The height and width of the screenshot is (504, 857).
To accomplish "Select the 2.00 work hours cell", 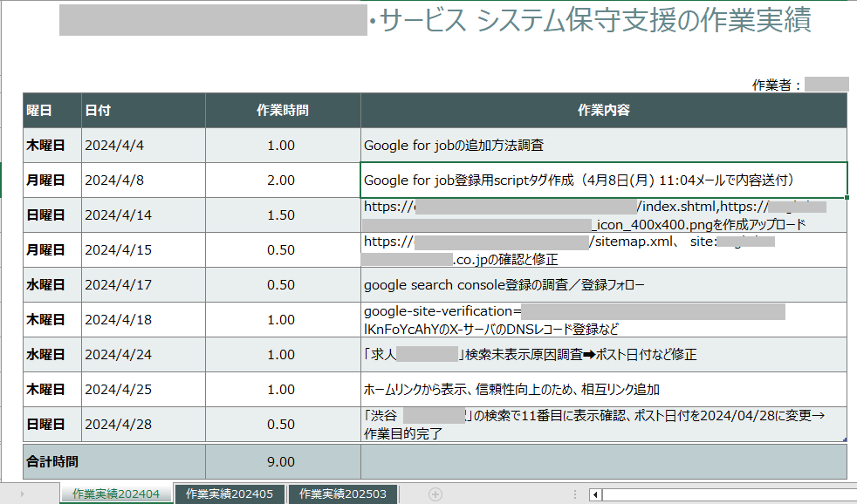I will (x=283, y=180).
